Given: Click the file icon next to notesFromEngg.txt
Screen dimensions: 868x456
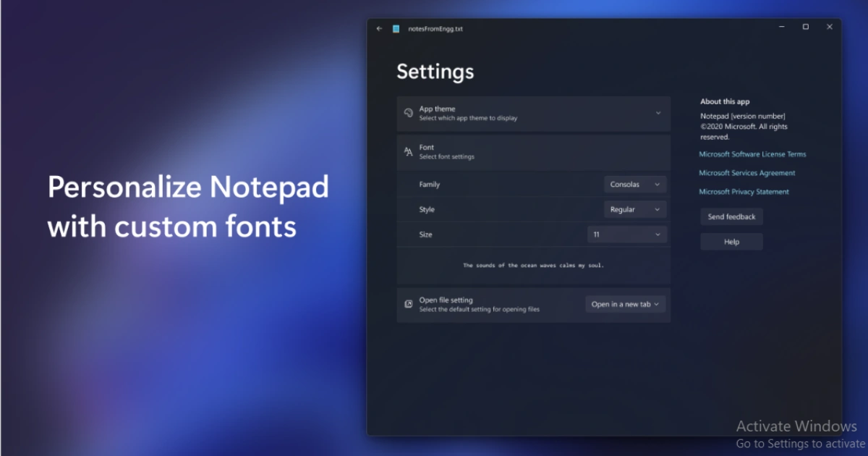Looking at the screenshot, I should pos(396,28).
